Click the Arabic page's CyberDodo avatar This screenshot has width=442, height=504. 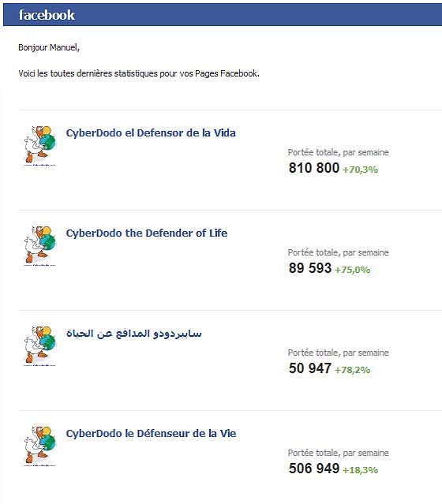(x=40, y=345)
